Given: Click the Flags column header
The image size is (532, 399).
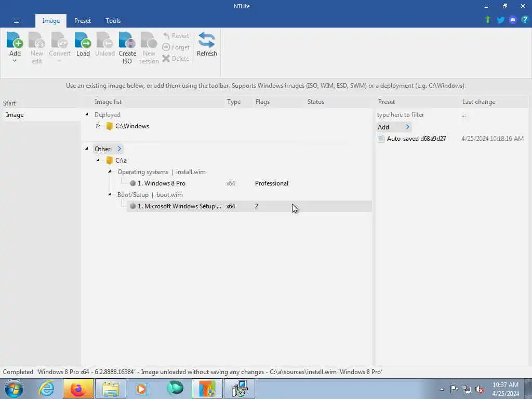Looking at the screenshot, I should coord(262,102).
